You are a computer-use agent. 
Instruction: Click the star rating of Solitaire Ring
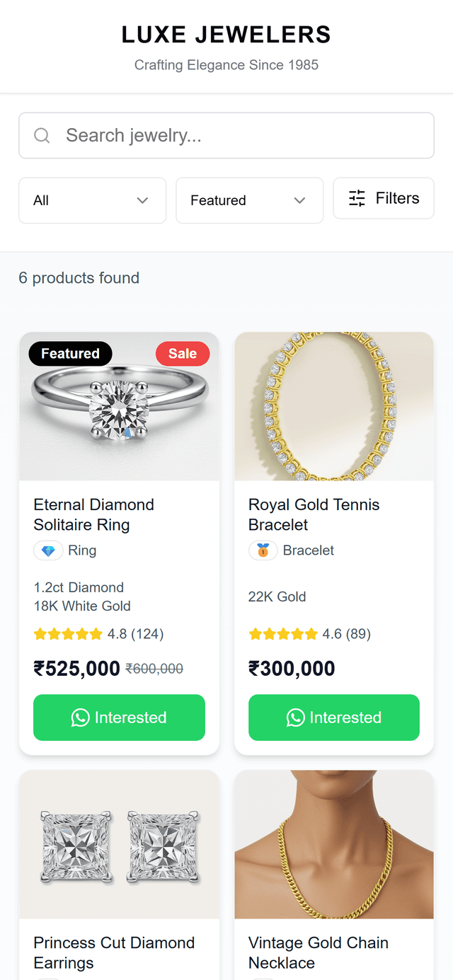68,634
